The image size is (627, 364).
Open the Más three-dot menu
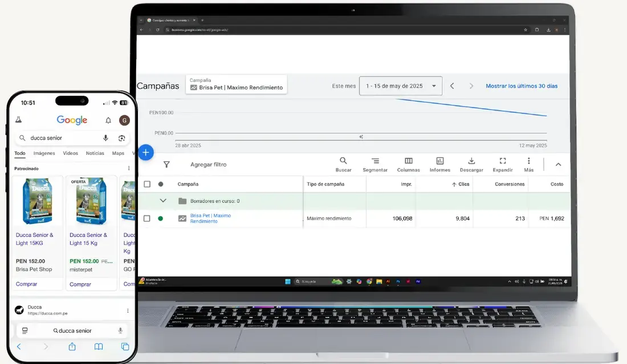point(528,164)
